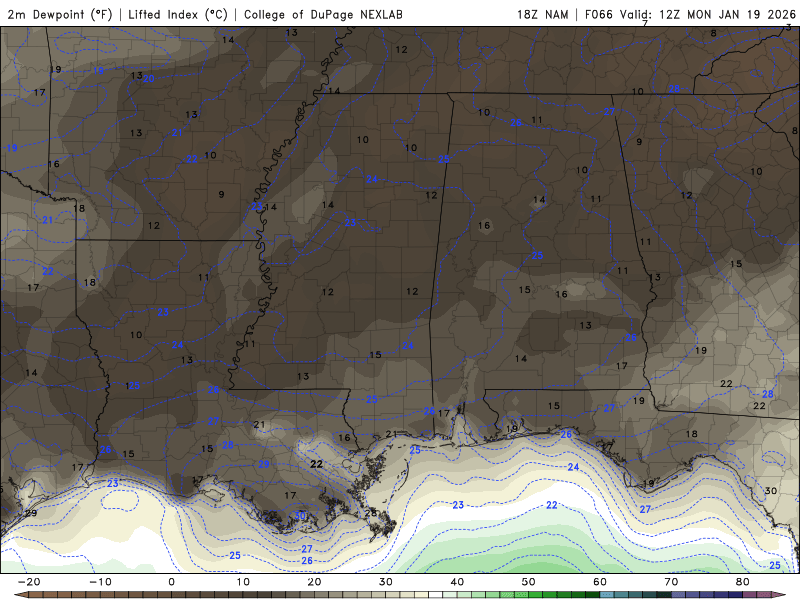800x600 pixels.
Task: Click the bold black "22" dewpoint value
Action: [316, 464]
